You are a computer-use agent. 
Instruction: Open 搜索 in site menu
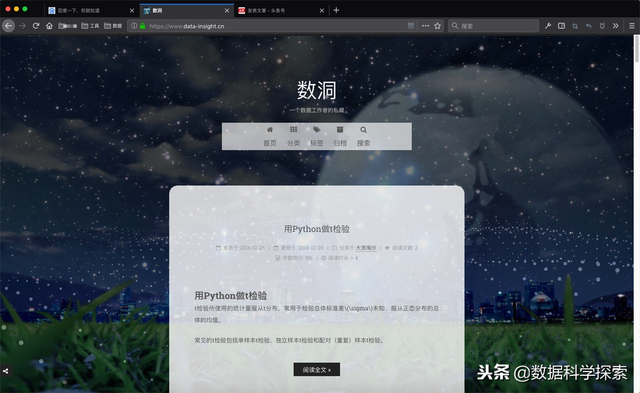[x=363, y=143]
